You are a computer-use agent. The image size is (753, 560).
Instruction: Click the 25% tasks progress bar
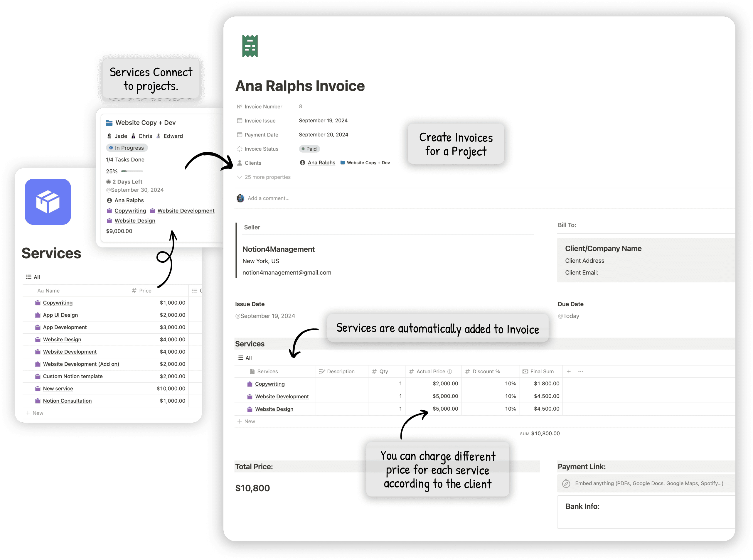132,171
